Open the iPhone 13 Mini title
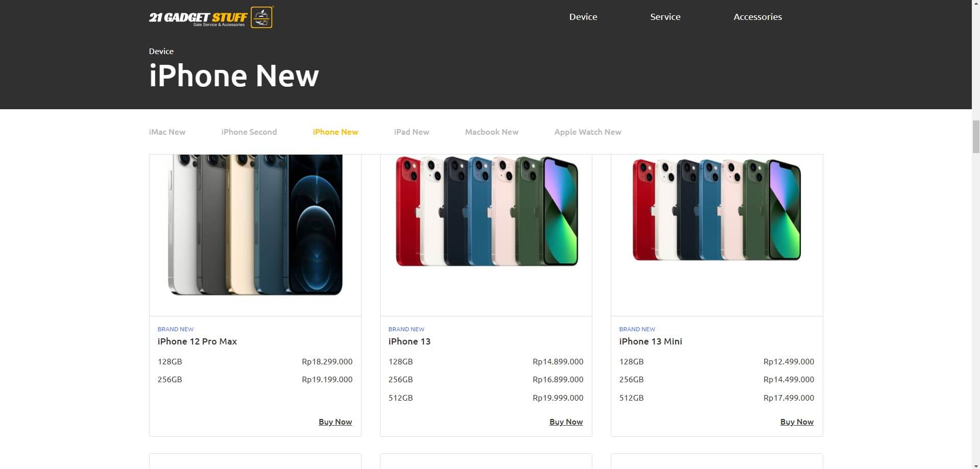This screenshot has width=980, height=469. [650, 341]
